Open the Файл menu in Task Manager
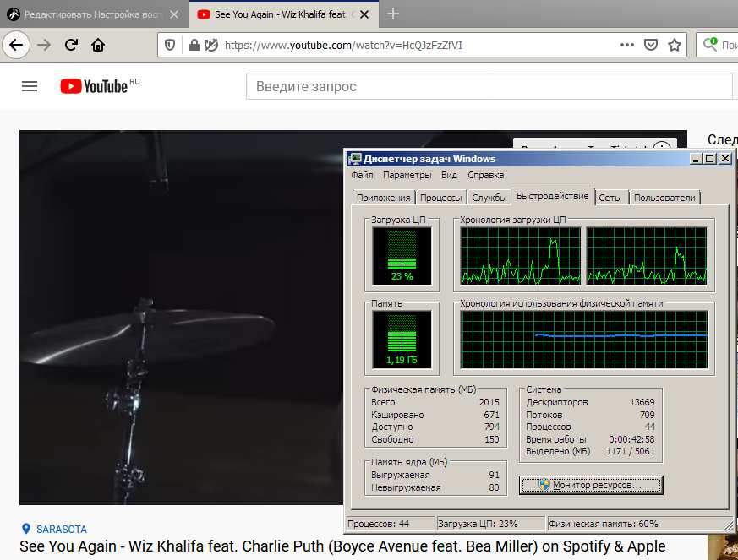 click(x=362, y=175)
